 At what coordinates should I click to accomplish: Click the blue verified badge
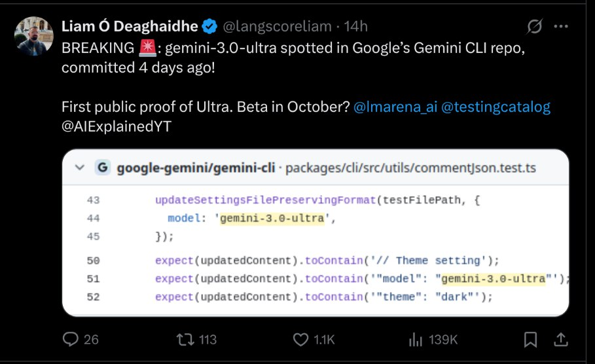pyautogui.click(x=209, y=27)
